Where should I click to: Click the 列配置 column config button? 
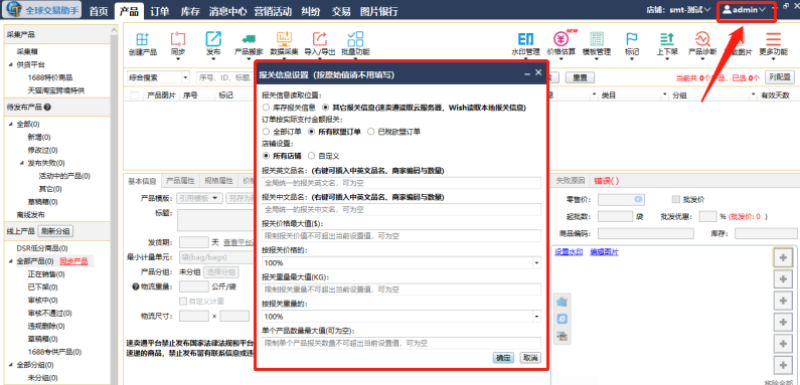[780, 77]
